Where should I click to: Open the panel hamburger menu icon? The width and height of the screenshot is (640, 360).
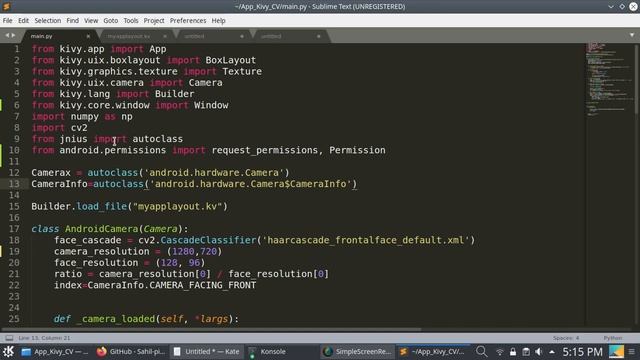[x=632, y=351]
